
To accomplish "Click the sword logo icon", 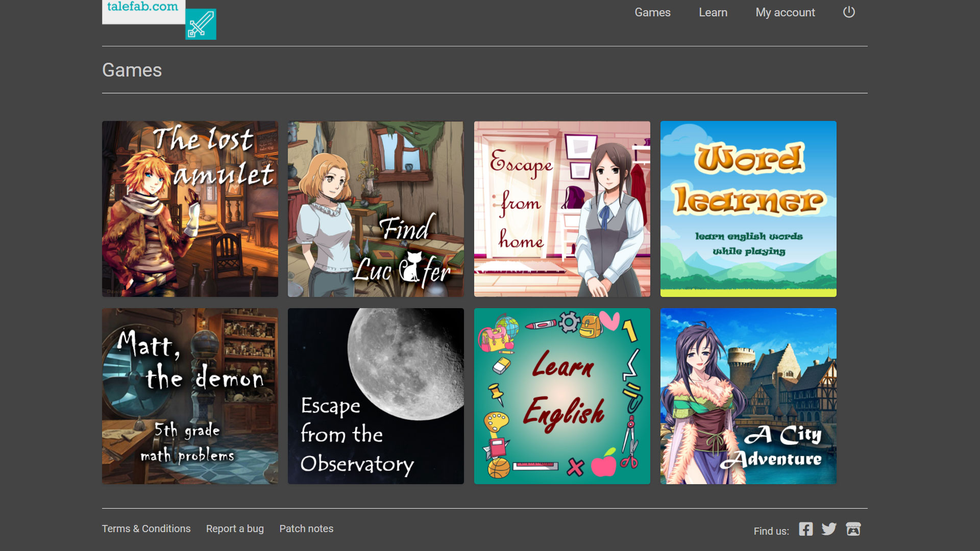I will pyautogui.click(x=201, y=24).
